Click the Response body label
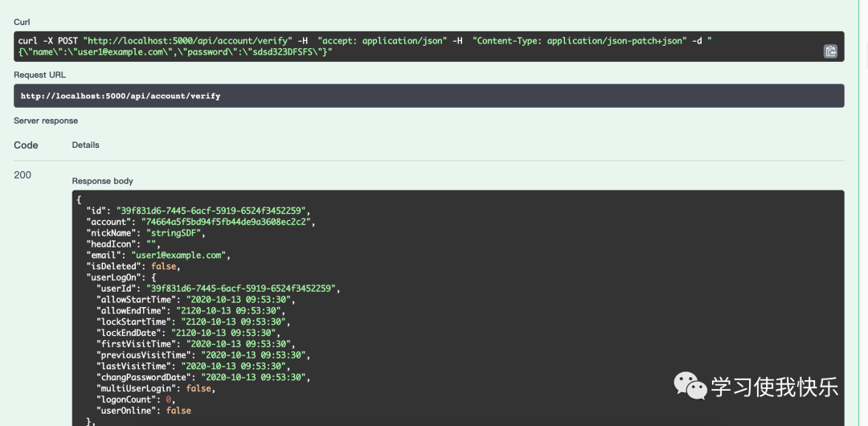The image size is (868, 426). [102, 181]
